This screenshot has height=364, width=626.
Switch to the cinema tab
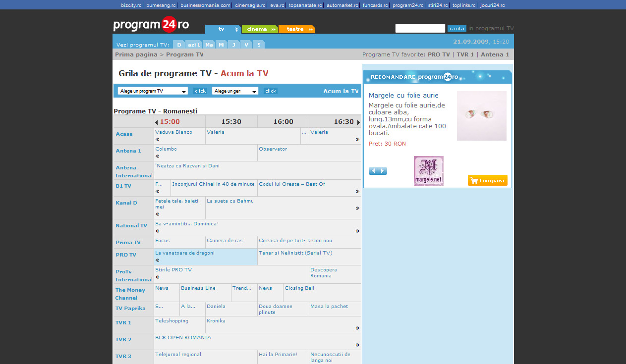pos(260,29)
